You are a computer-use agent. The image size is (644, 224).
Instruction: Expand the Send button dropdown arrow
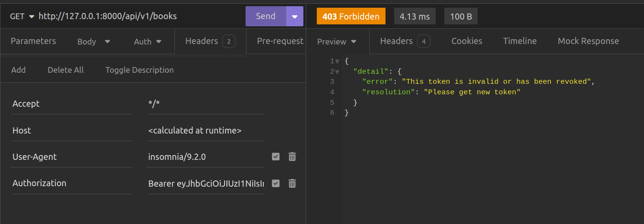coord(294,16)
